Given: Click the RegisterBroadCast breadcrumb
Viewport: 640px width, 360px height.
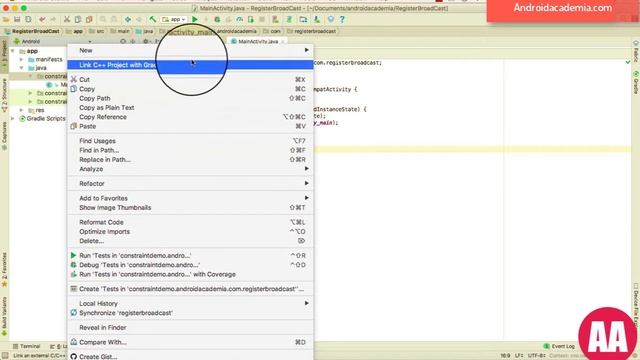Looking at the screenshot, I should [32, 31].
